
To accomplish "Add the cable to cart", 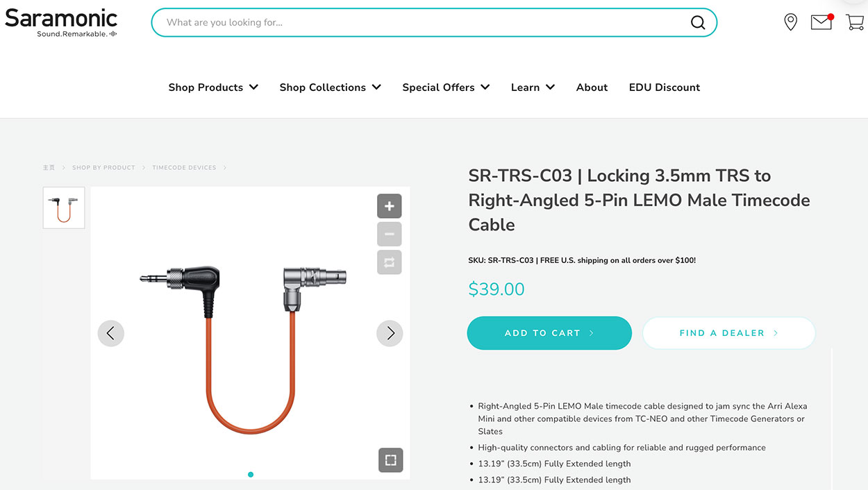I will coord(549,333).
